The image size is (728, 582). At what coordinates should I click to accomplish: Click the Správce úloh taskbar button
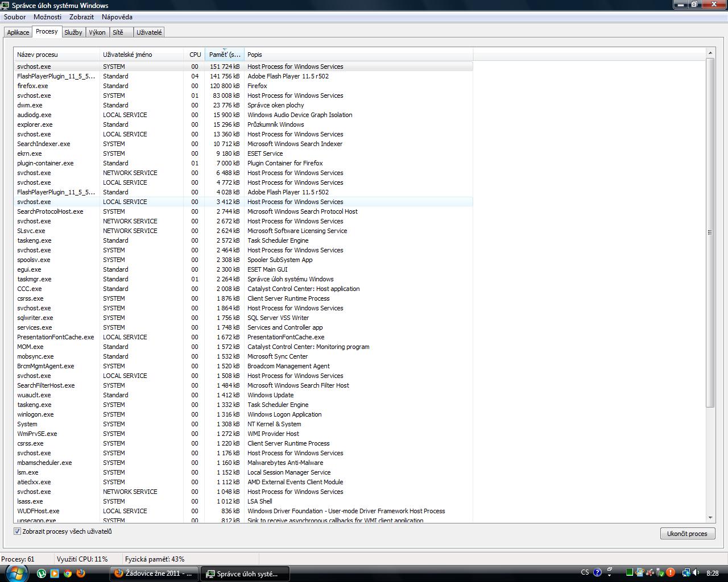point(246,573)
